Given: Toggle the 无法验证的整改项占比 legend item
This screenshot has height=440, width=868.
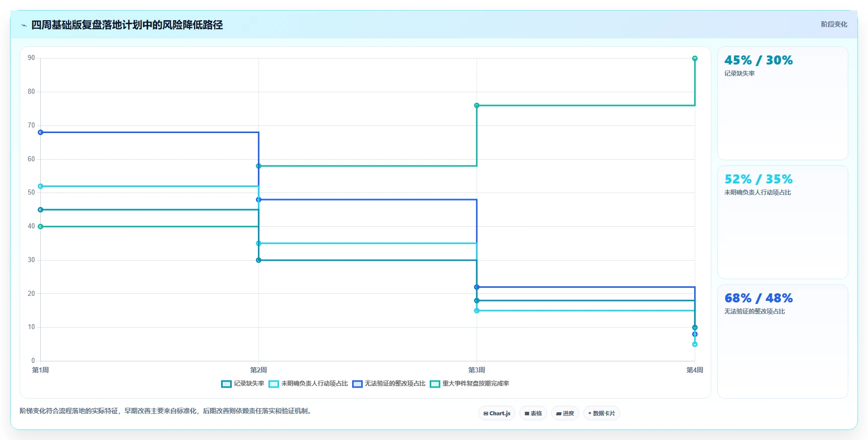Looking at the screenshot, I should pyautogui.click(x=389, y=384).
